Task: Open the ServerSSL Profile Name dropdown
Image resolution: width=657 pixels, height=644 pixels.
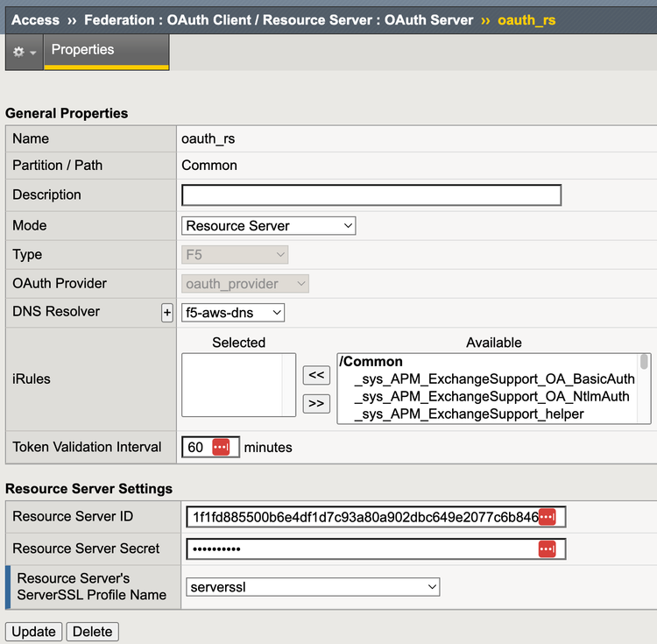Action: [x=313, y=587]
